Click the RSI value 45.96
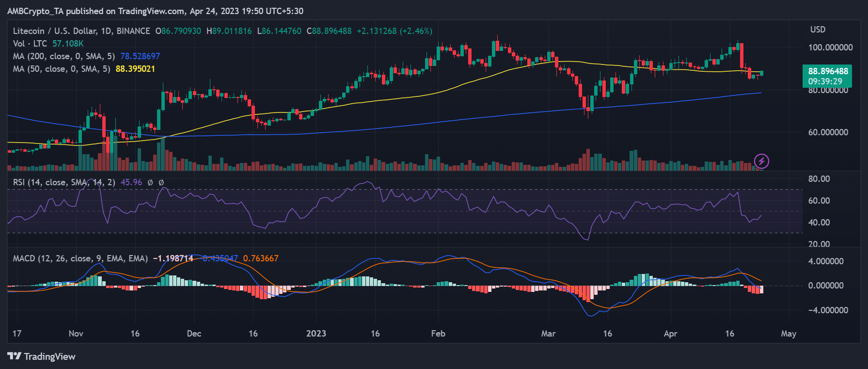Screen dimensions: 868x369 (x=131, y=182)
